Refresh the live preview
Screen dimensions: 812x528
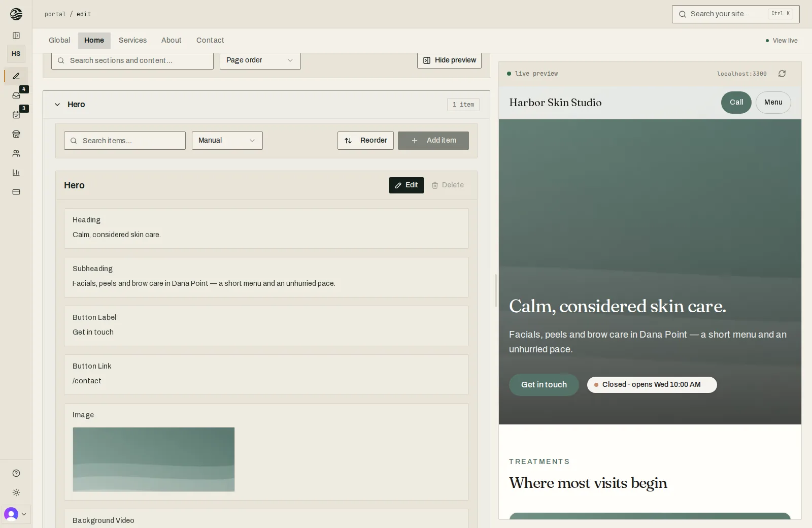[x=782, y=74]
